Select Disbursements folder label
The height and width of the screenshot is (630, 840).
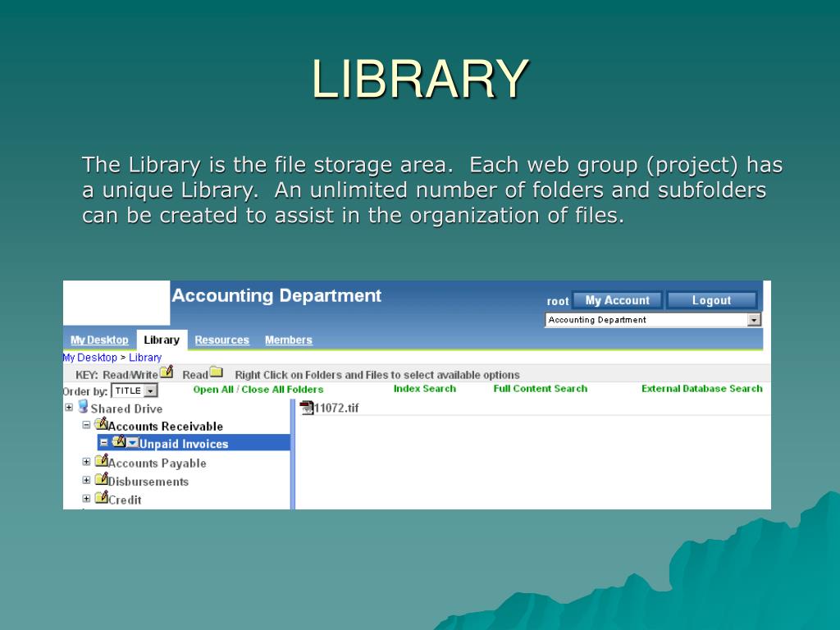coord(148,482)
